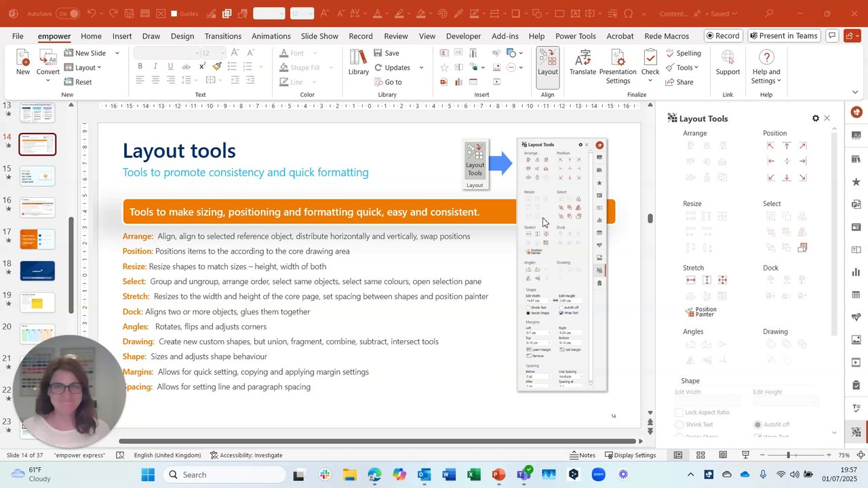Open the Notes pane
The image size is (868, 488).
coord(583,455)
